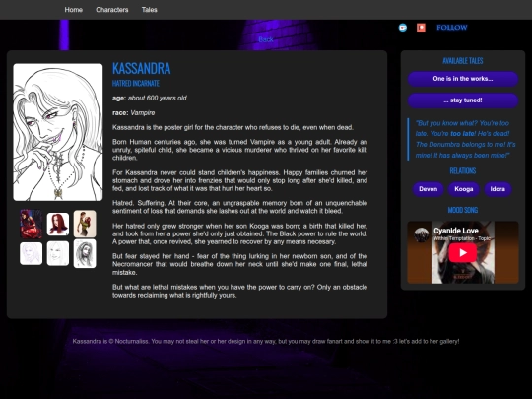Click the 'AVAILABLE TALES' heading
This screenshot has width=532, height=399.
[463, 61]
